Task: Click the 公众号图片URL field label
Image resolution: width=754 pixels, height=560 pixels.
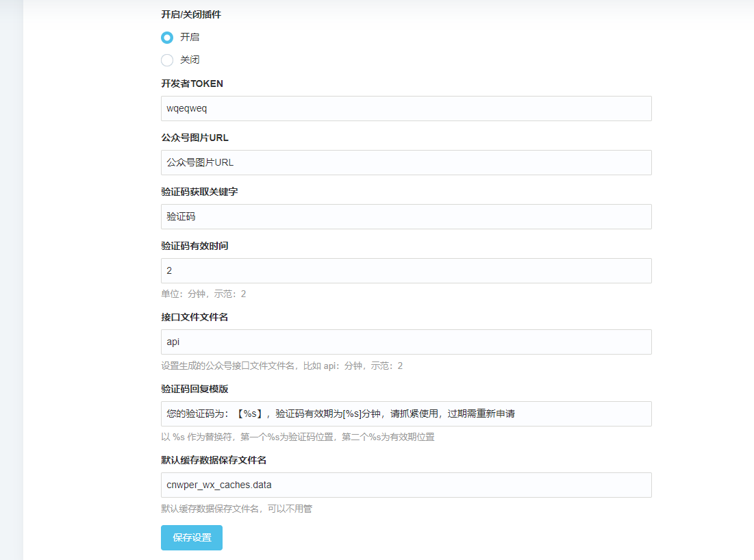Action: [x=194, y=138]
